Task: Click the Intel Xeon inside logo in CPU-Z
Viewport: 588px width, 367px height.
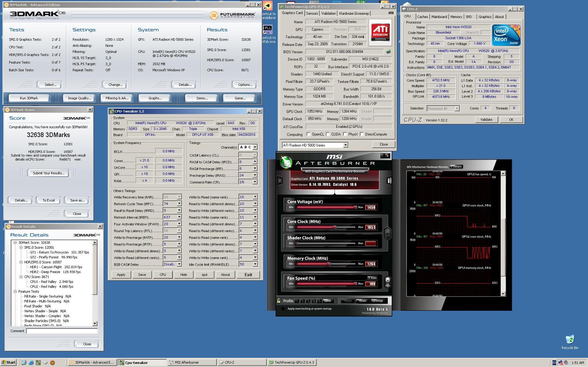Action: pyautogui.click(x=506, y=35)
